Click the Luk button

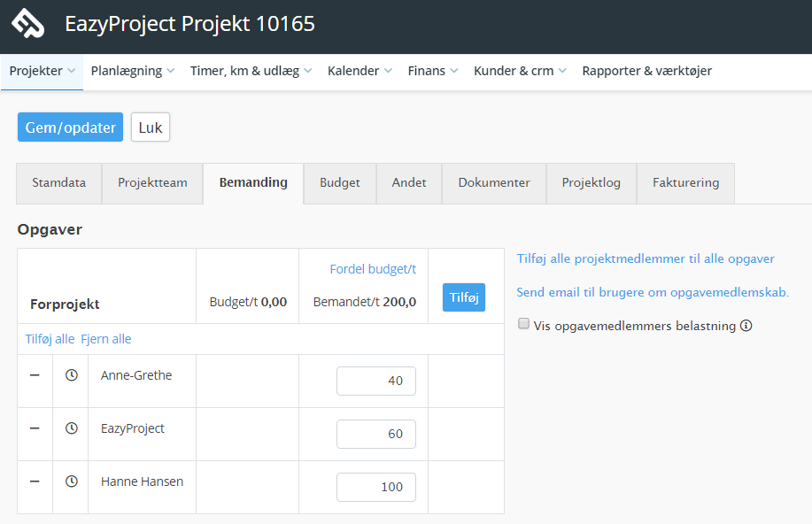pyautogui.click(x=151, y=127)
